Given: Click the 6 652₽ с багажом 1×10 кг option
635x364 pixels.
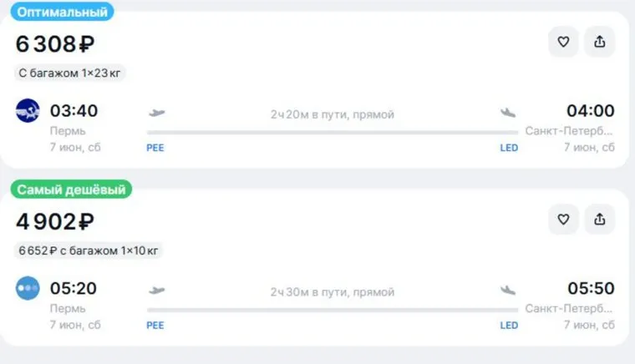Looking at the screenshot, I should [x=88, y=250].
